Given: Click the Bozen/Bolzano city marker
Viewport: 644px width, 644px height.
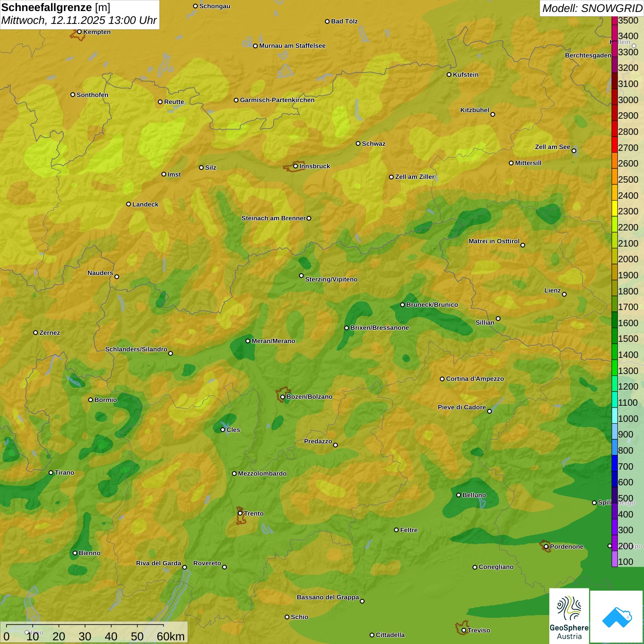Looking at the screenshot, I should point(283,397).
